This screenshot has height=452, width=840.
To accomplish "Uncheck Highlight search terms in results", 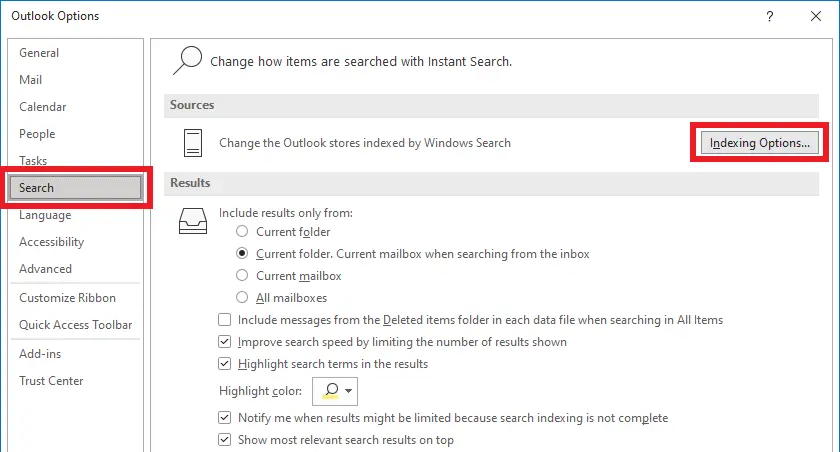I will click(x=225, y=364).
